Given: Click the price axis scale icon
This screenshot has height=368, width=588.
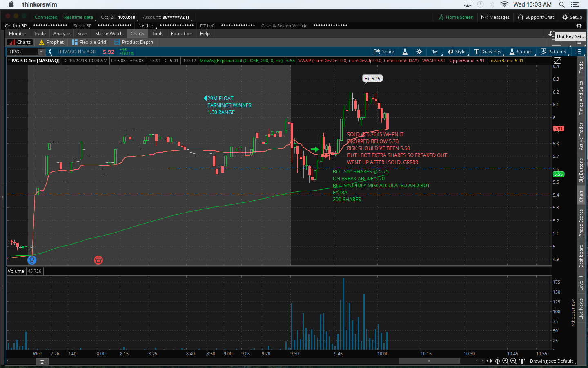Looking at the screenshot, I should pyautogui.click(x=557, y=61).
